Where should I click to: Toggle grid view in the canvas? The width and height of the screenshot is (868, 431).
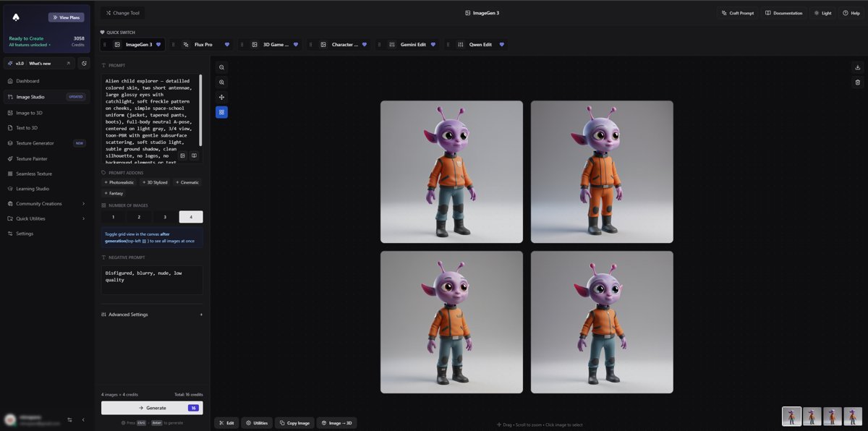point(221,112)
